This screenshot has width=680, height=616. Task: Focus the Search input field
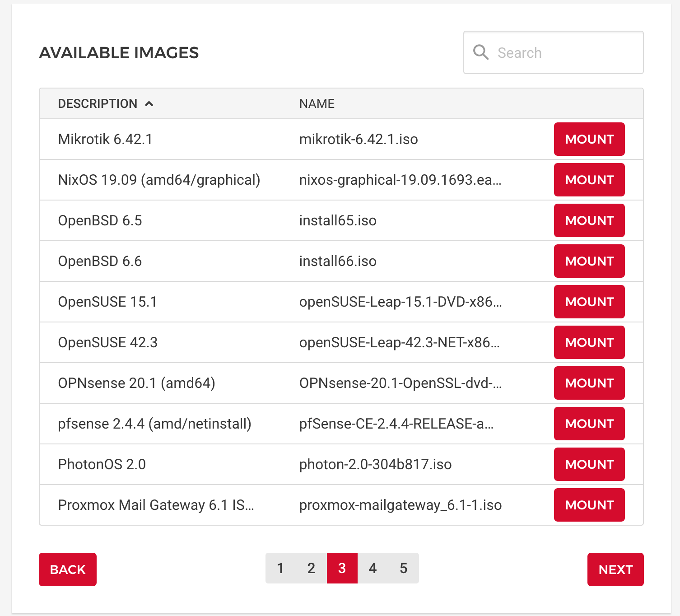[x=553, y=52]
